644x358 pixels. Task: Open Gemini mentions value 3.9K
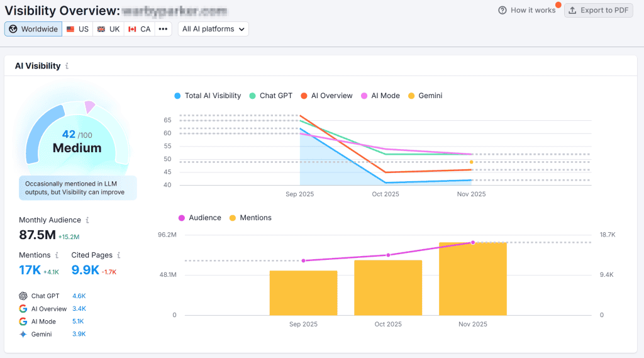[79, 334]
